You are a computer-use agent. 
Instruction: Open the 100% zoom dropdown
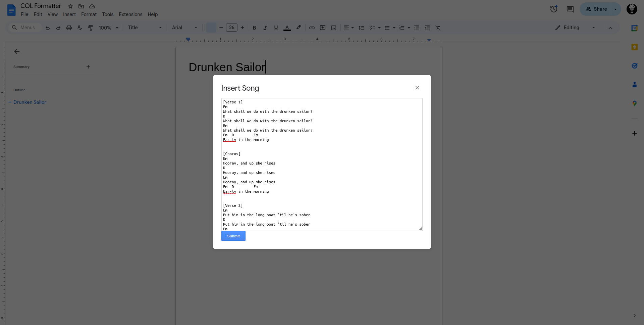(109, 28)
